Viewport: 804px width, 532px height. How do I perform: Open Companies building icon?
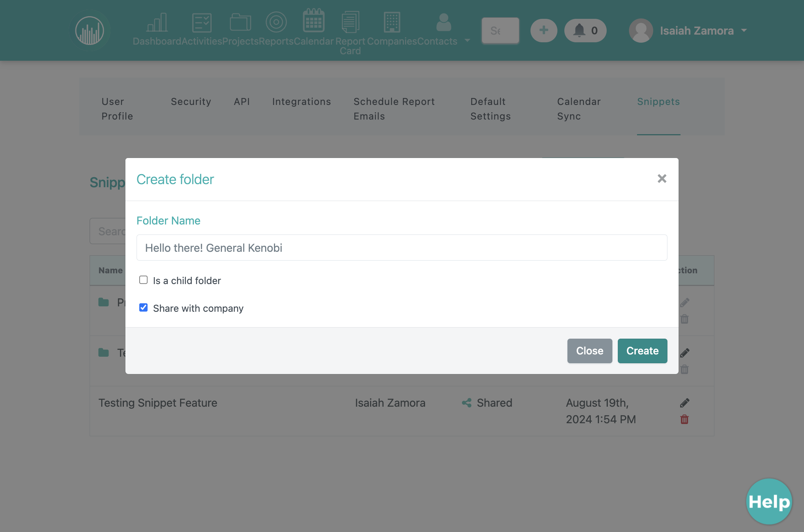pos(392,22)
